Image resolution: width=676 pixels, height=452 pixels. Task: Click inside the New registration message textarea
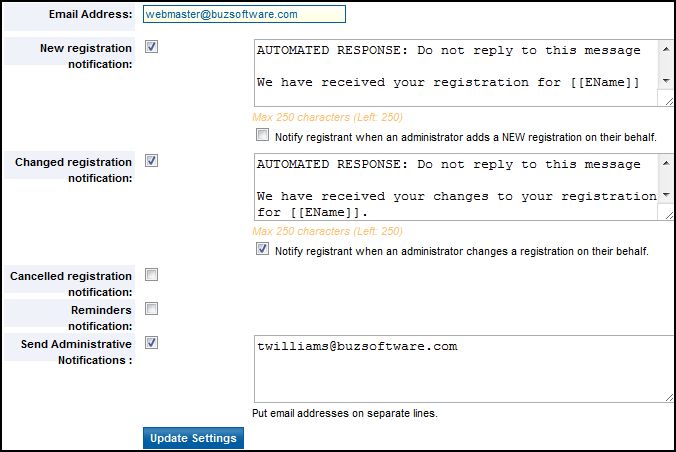click(x=456, y=72)
